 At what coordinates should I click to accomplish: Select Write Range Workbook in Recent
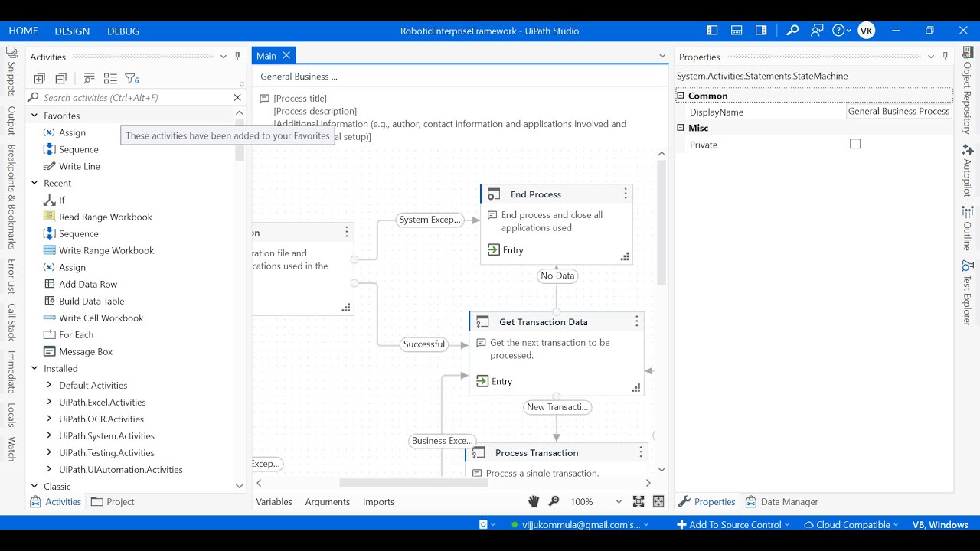[106, 250]
